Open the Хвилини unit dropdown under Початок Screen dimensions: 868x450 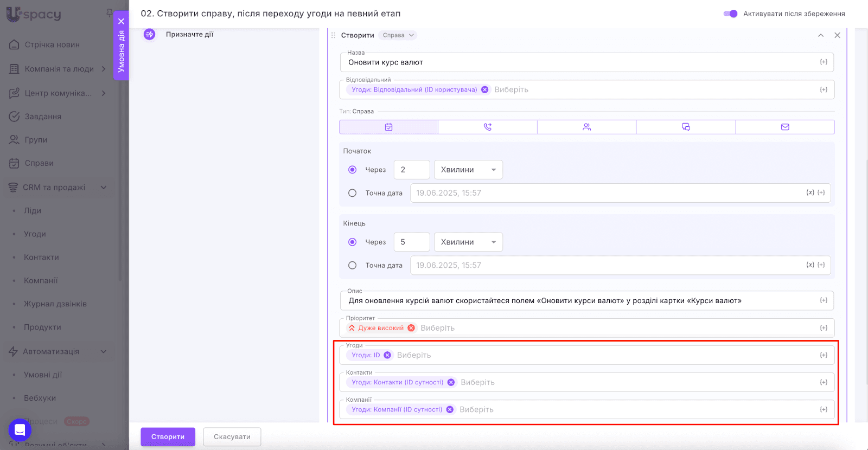(468, 170)
